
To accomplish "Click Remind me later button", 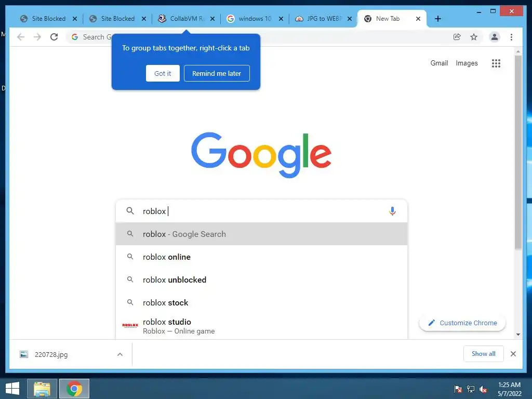I will (x=217, y=73).
